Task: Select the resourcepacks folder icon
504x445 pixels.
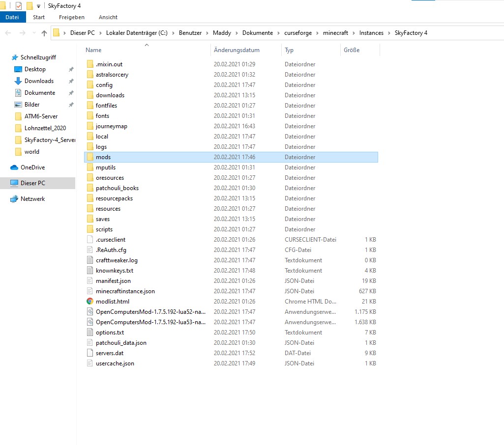Action: click(x=90, y=198)
